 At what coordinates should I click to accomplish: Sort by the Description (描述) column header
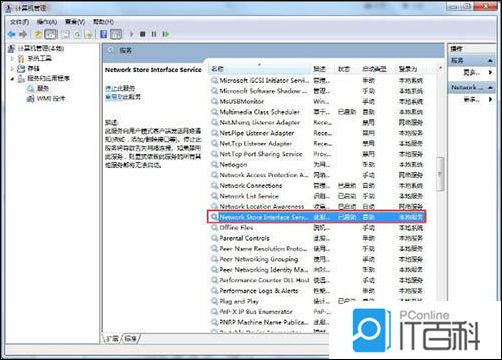[x=323, y=69]
